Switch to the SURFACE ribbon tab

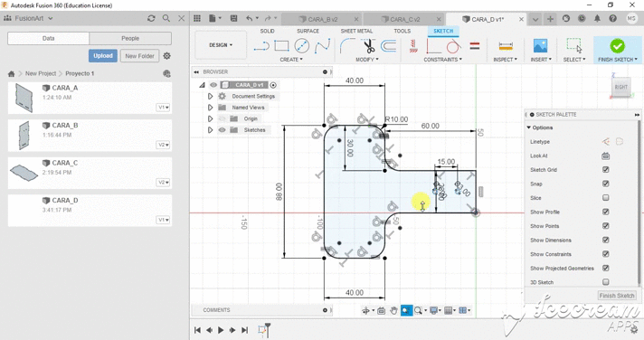[x=308, y=32]
